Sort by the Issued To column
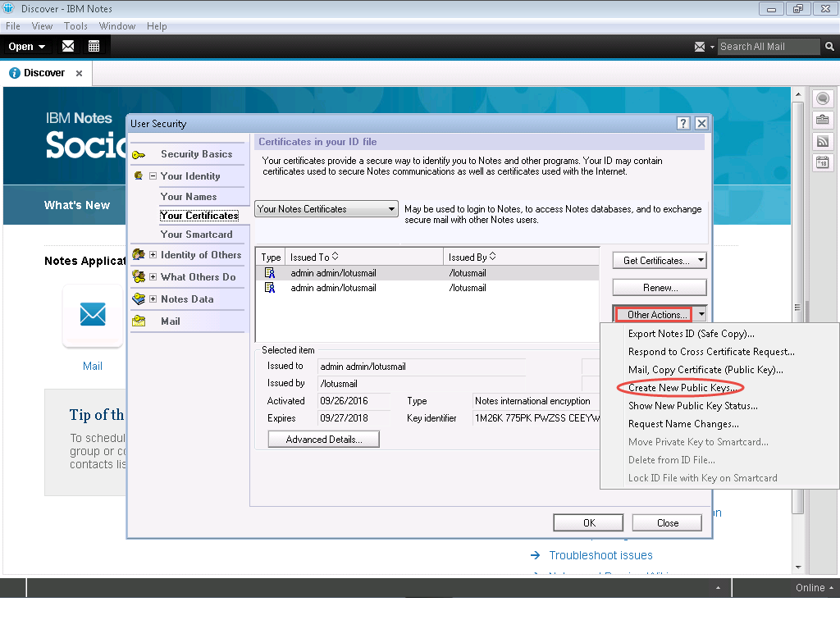The height and width of the screenshot is (629, 840). [x=364, y=258]
